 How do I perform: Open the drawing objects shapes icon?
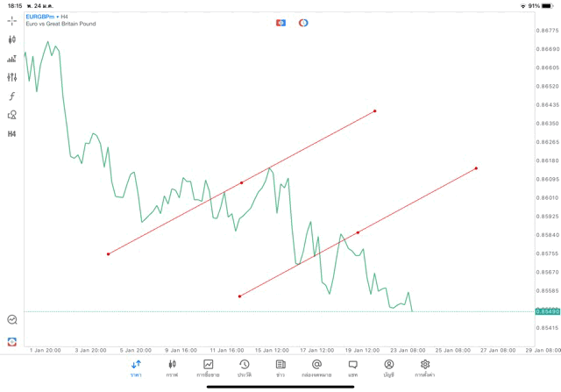pyautogui.click(x=12, y=115)
